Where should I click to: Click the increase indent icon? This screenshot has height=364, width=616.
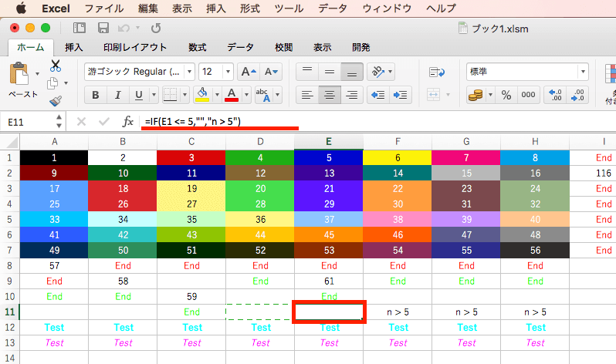tap(401, 95)
